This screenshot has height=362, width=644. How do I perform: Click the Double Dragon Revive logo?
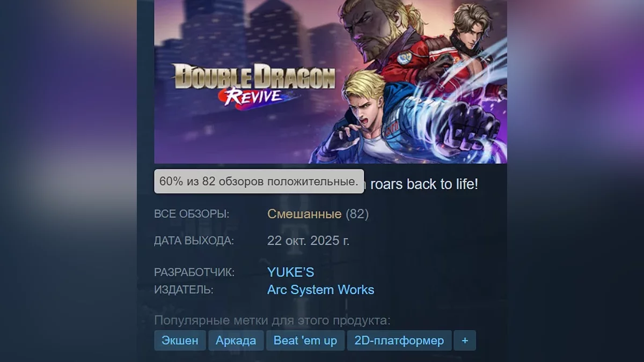(253, 84)
